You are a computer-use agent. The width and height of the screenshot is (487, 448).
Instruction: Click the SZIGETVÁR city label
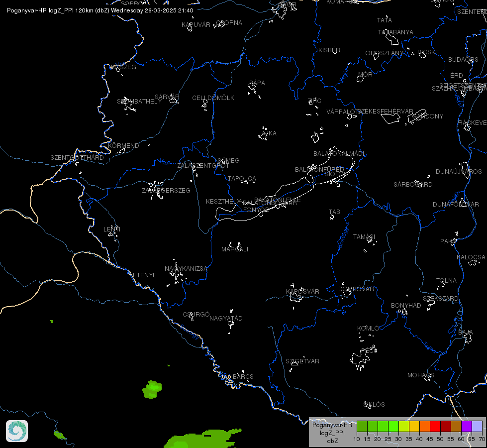click(x=302, y=361)
